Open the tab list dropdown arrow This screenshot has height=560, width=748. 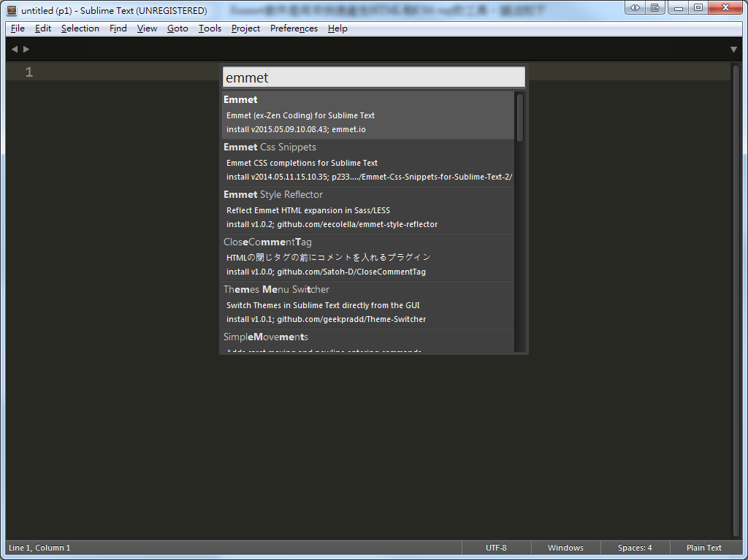coord(733,50)
